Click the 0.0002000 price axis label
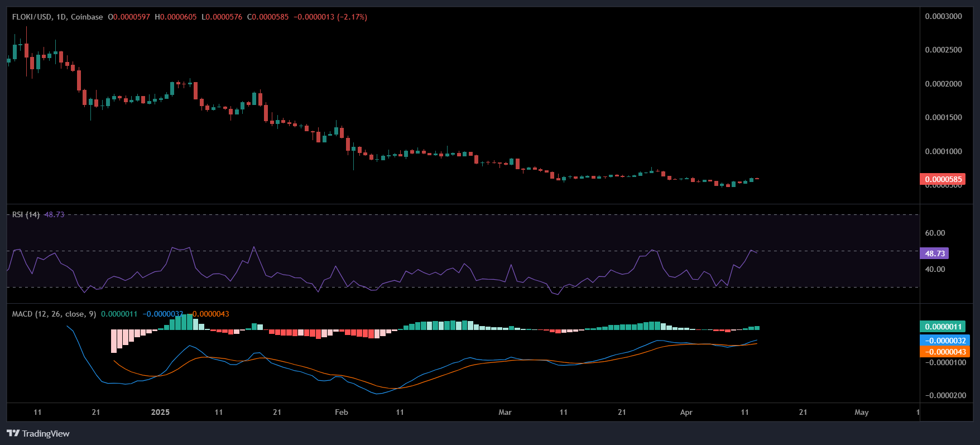The height and width of the screenshot is (445, 980). tap(943, 84)
